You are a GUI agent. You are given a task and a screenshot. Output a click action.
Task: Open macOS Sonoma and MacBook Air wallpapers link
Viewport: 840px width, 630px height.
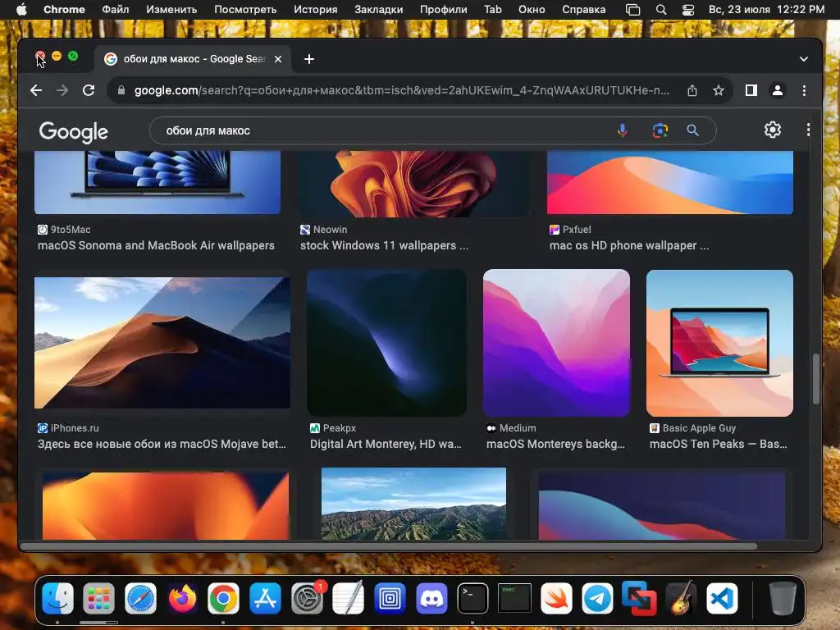[x=156, y=245]
